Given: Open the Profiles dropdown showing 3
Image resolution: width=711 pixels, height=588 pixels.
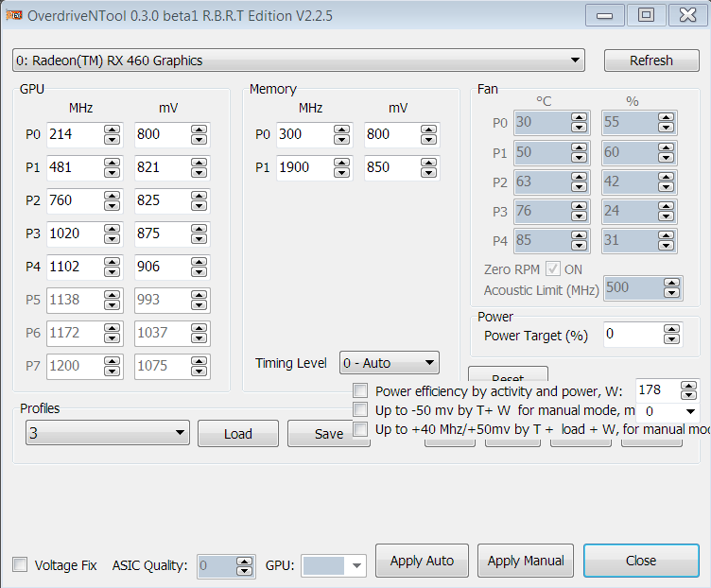Looking at the screenshot, I should (108, 433).
